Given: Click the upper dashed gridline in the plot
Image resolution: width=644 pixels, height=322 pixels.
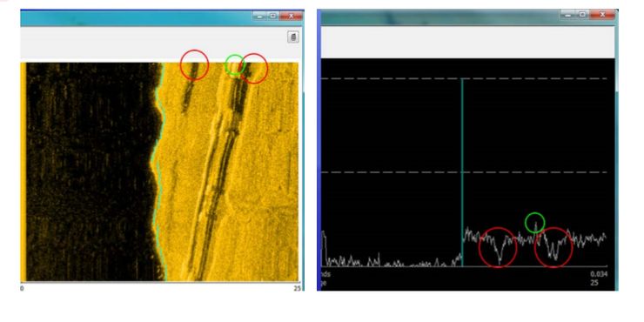Looking at the screenshot, I should point(464,78).
